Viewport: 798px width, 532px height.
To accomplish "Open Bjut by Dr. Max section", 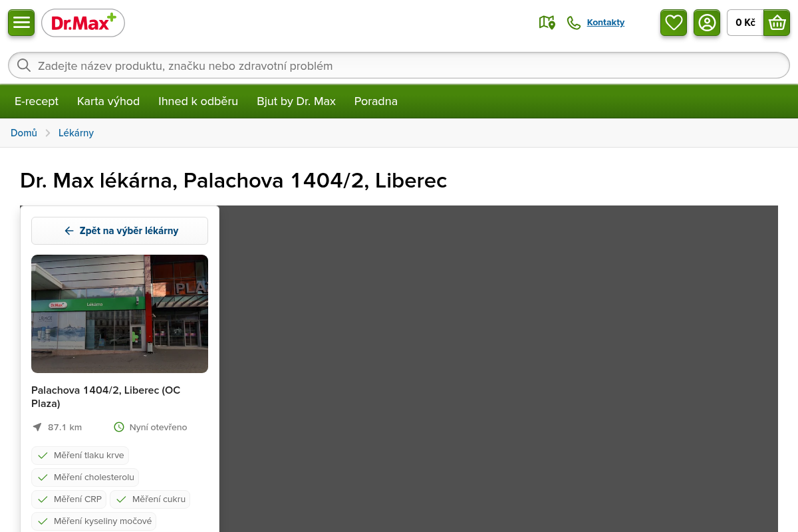I will click(297, 101).
